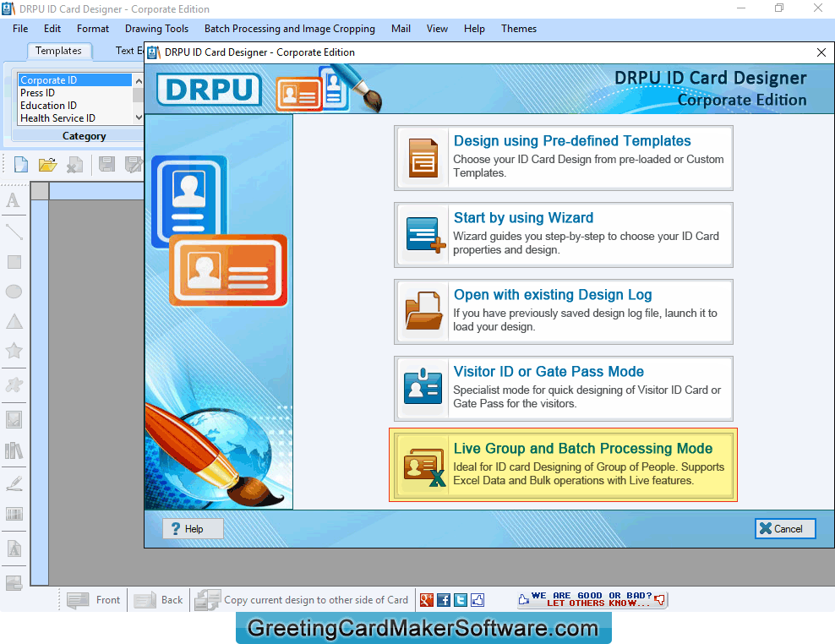Screen dimensions: 835x644
Task: Select the Card background tool
Action: coord(14,583)
